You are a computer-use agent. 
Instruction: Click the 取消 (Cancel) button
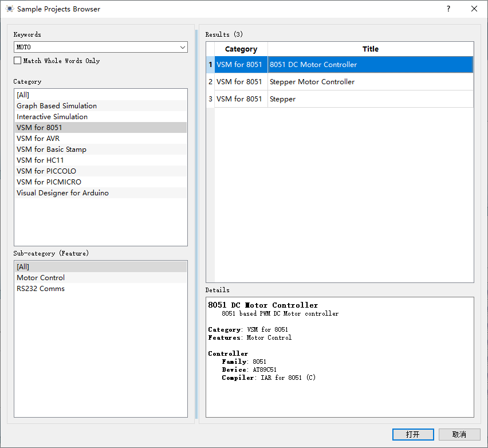(x=459, y=434)
